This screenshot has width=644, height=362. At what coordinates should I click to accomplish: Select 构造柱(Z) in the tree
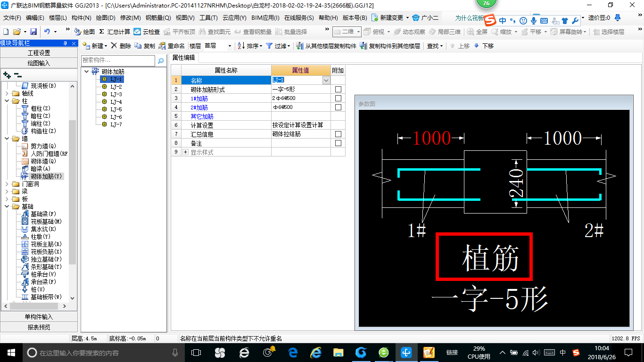tap(42, 131)
